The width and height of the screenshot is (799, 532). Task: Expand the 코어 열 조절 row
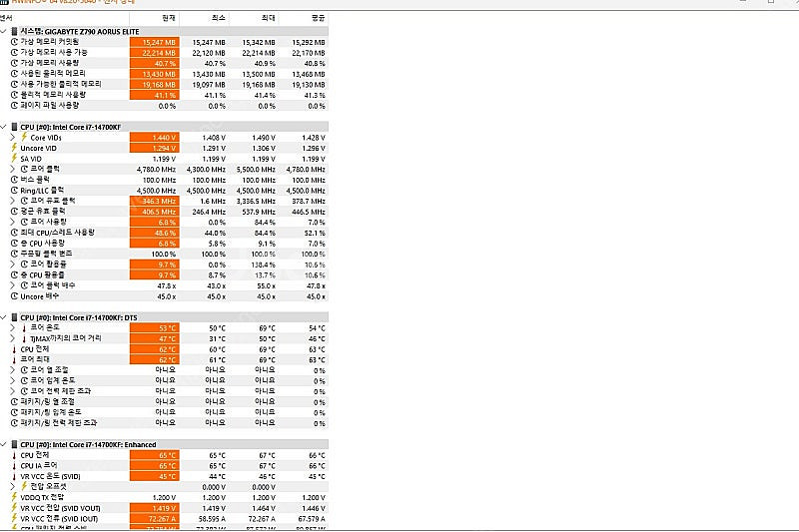pos(13,370)
